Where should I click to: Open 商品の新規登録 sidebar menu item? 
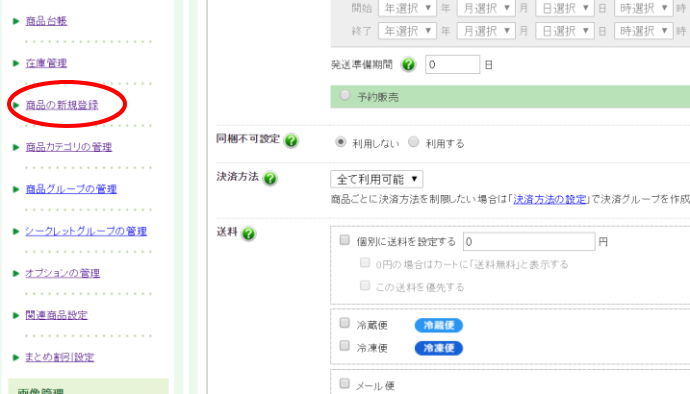tap(62, 105)
